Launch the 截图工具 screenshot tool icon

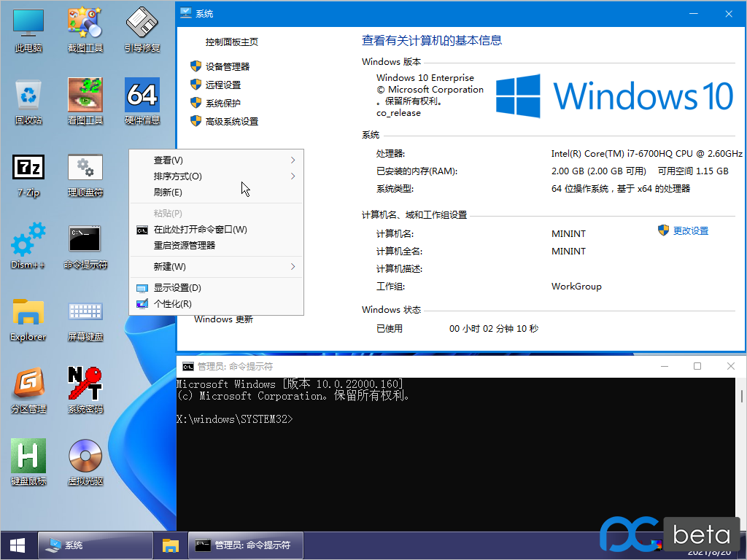(85, 29)
